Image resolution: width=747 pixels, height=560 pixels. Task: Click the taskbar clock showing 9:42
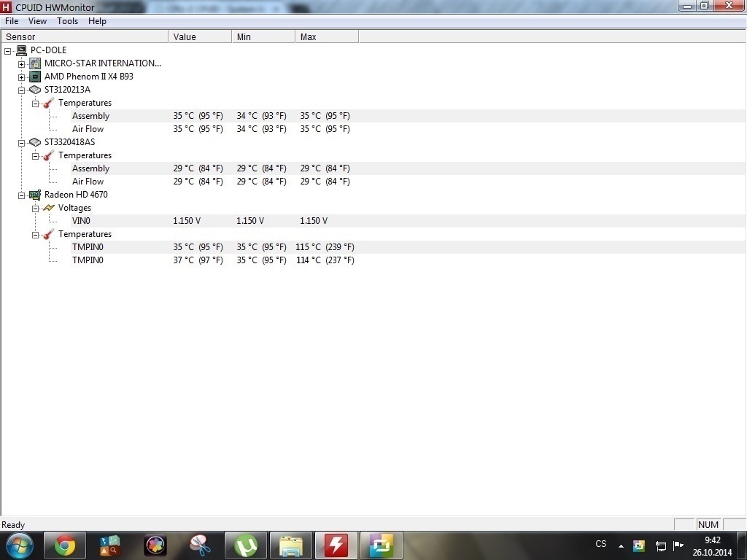(x=712, y=546)
